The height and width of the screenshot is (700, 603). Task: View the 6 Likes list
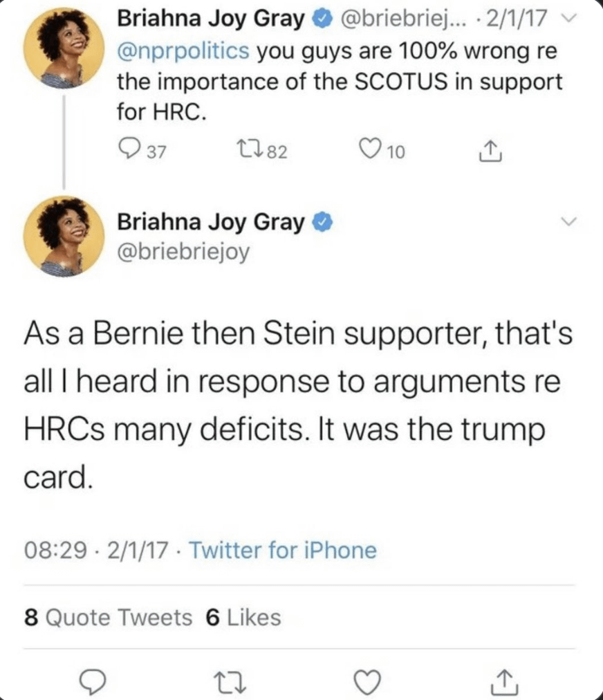[243, 617]
